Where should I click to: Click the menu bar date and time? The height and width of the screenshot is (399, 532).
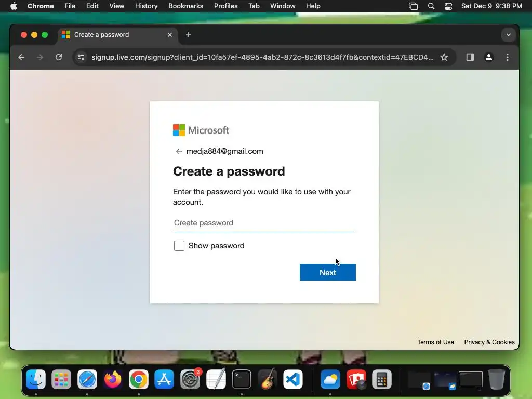click(x=491, y=6)
